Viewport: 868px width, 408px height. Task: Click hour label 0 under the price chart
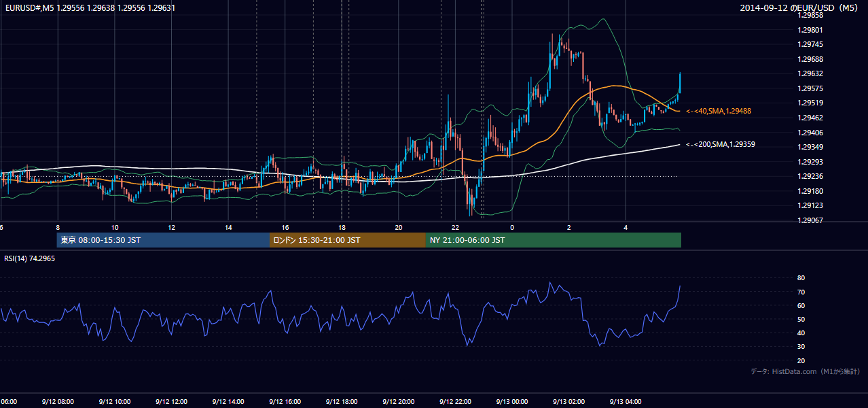point(512,227)
